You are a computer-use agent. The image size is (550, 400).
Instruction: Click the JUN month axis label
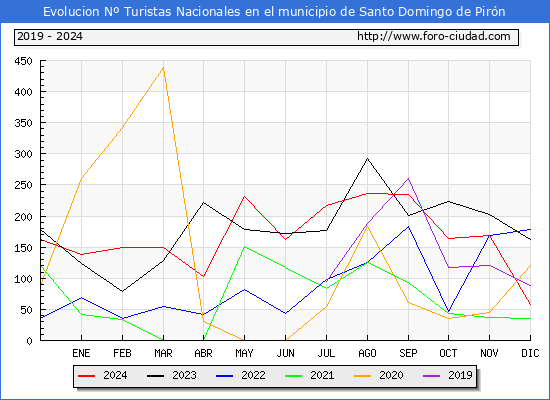point(286,353)
